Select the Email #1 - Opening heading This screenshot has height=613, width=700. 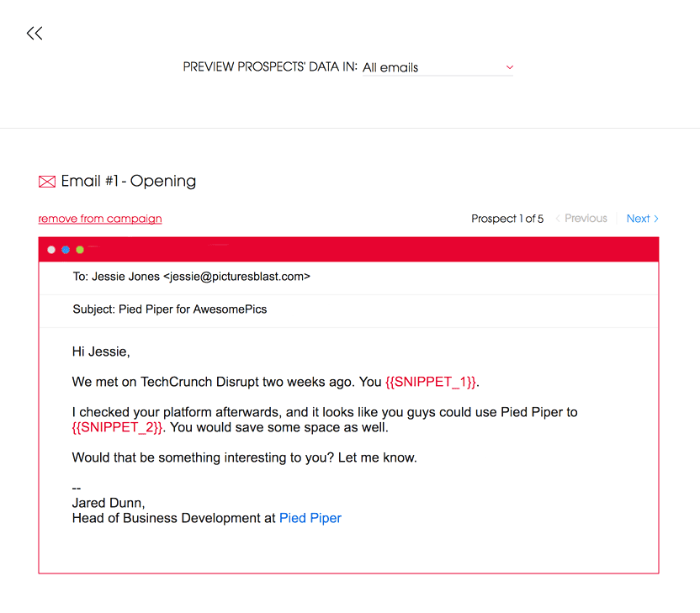click(129, 181)
